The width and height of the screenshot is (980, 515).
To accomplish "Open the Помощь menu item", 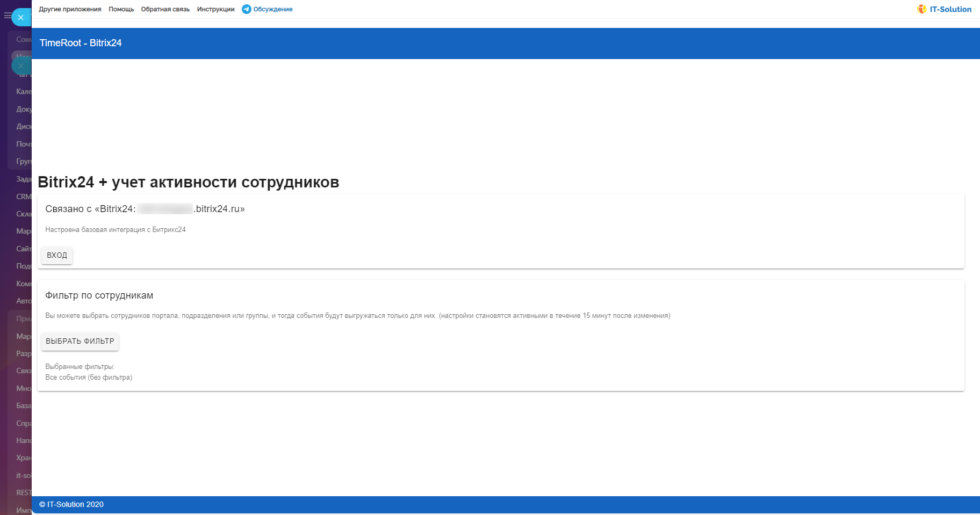I will point(121,9).
